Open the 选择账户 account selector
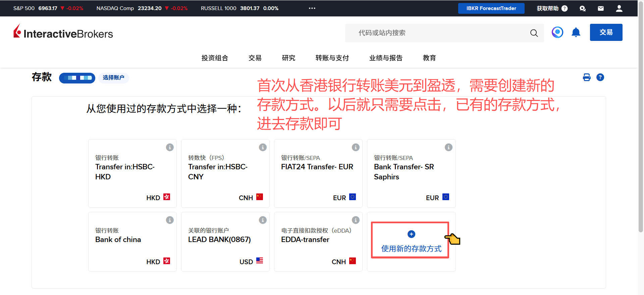This screenshot has height=295, width=644. [x=113, y=78]
